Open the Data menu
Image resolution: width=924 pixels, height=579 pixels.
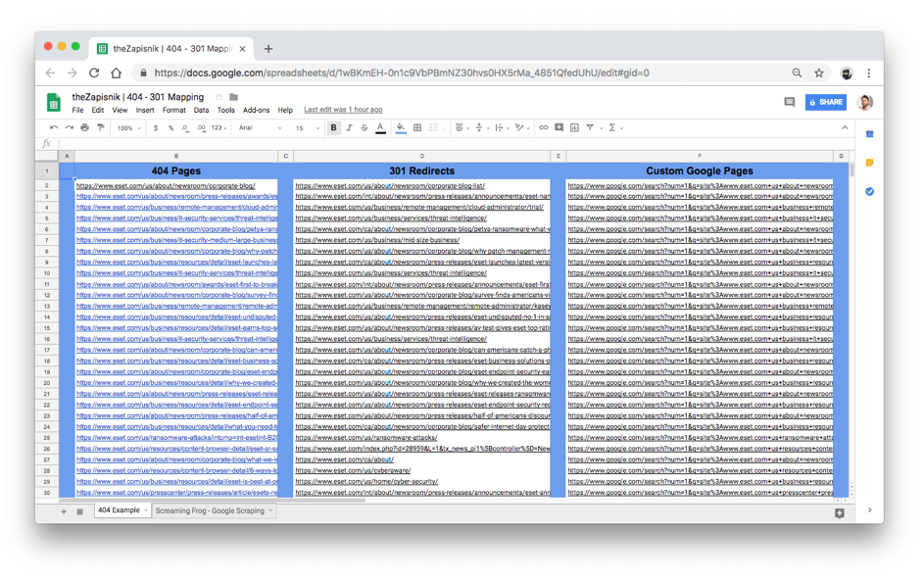(x=201, y=110)
